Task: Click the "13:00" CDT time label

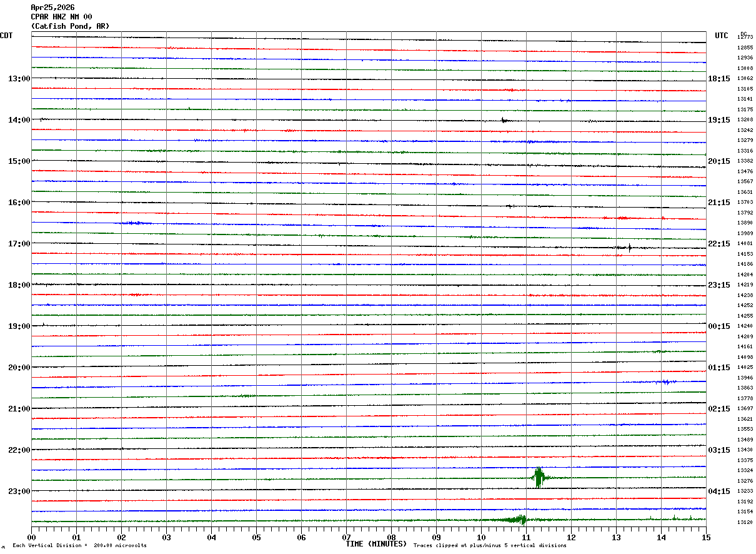Action: pos(19,79)
